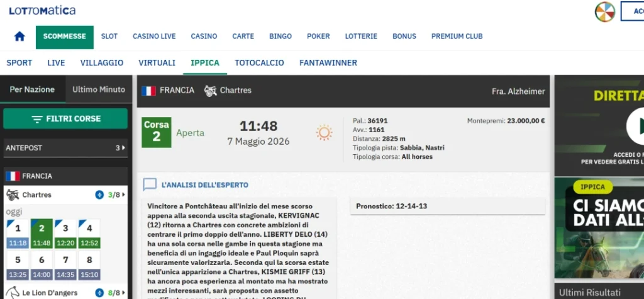Select race 2 at 11:48
The image size is (644, 299).
pyautogui.click(x=42, y=234)
